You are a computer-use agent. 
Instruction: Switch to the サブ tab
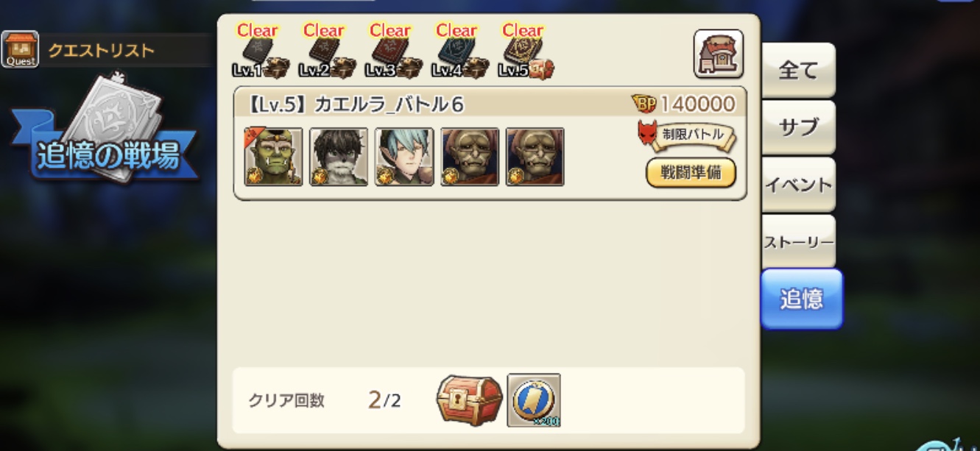point(798,127)
